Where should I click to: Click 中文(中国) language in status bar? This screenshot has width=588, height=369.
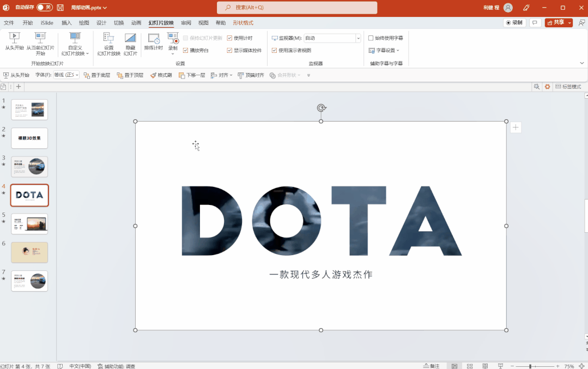pyautogui.click(x=80, y=366)
